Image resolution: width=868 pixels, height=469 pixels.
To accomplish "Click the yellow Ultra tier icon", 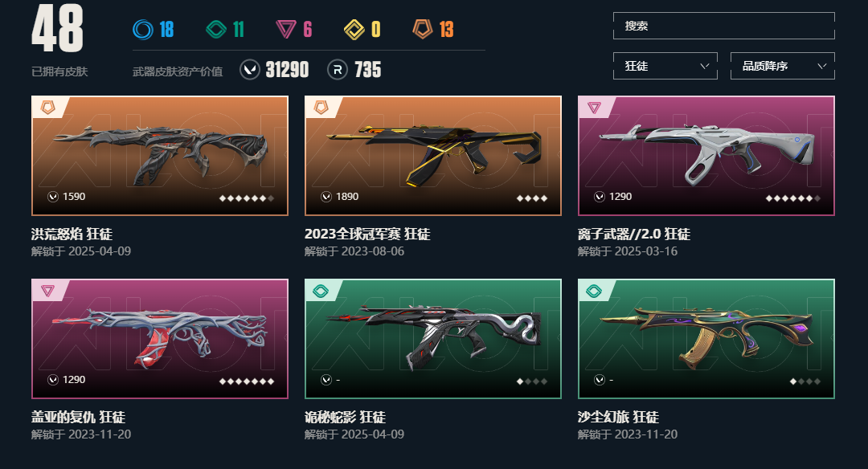I will point(354,29).
